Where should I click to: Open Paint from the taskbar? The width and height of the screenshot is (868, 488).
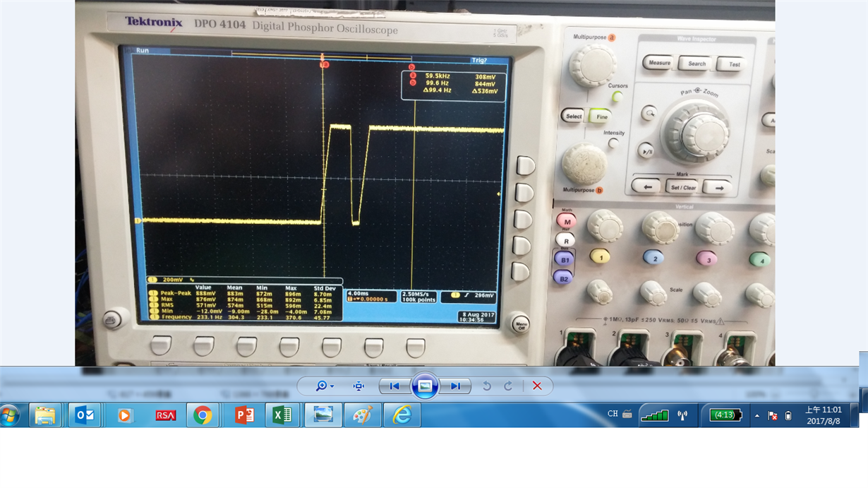pos(363,415)
